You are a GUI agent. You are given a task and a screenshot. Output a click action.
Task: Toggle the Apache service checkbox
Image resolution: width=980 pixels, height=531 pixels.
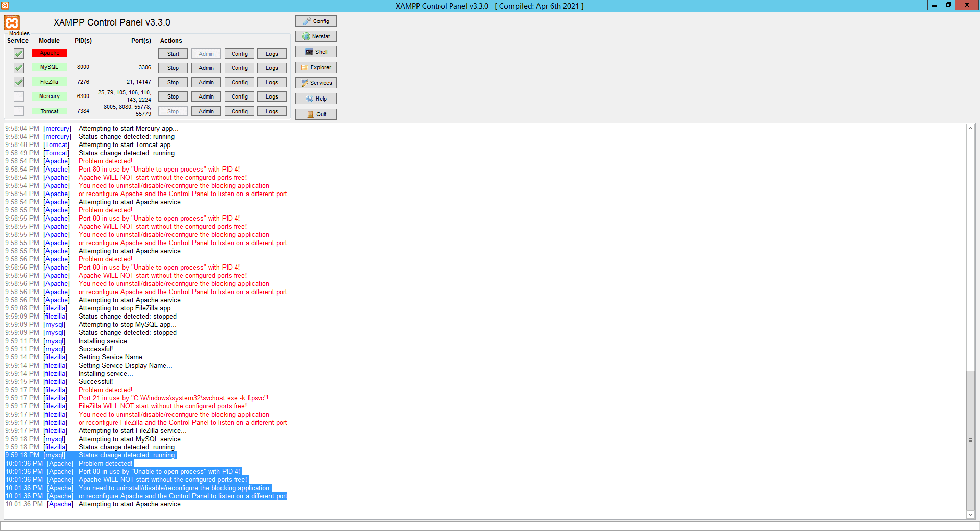pos(19,53)
